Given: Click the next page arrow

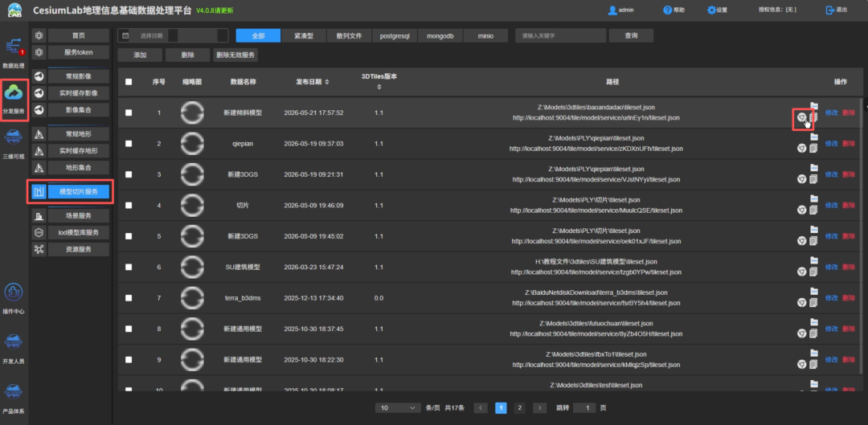Looking at the screenshot, I should (x=540, y=408).
